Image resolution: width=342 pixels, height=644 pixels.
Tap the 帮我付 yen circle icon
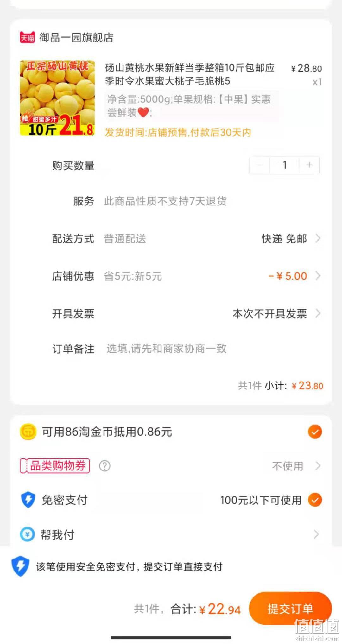(27, 534)
